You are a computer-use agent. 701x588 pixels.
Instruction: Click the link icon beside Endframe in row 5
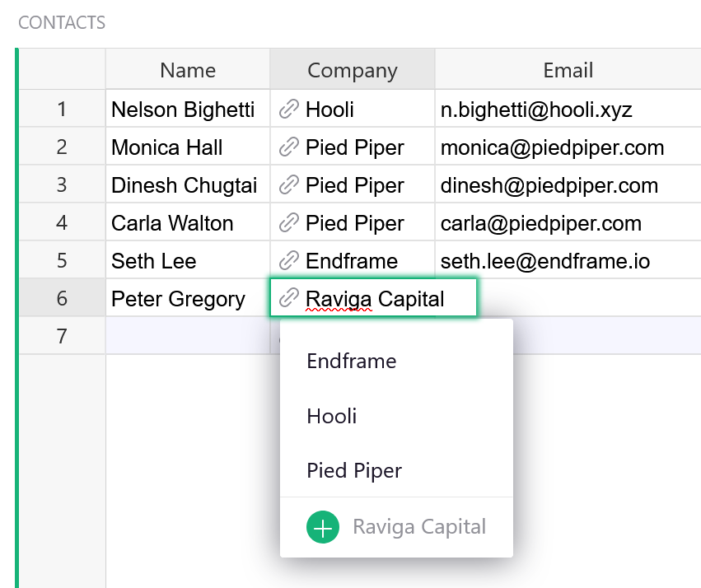click(x=288, y=261)
